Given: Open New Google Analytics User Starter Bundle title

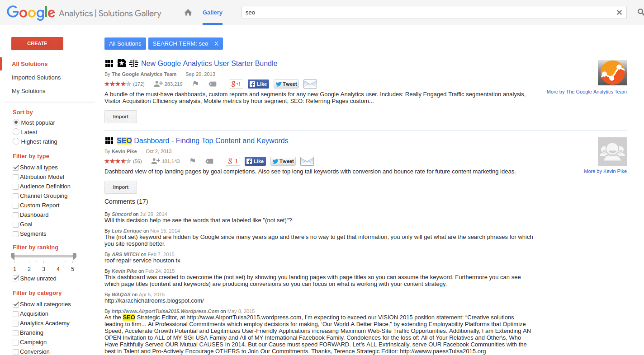Looking at the screenshot, I should tap(209, 63).
